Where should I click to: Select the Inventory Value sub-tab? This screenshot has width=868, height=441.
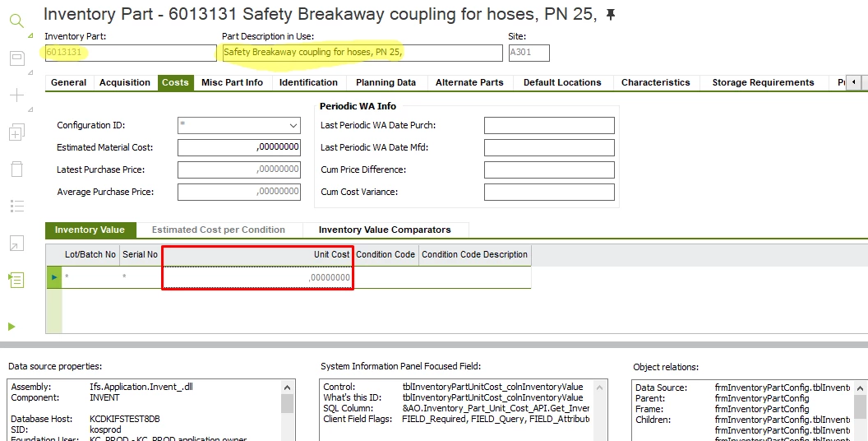pyautogui.click(x=90, y=230)
